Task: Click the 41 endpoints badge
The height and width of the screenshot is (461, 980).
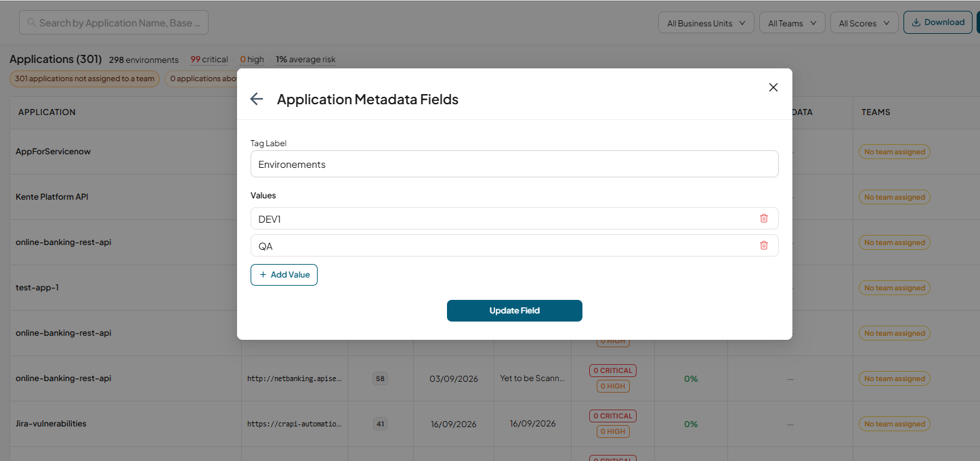Action: coord(380,424)
